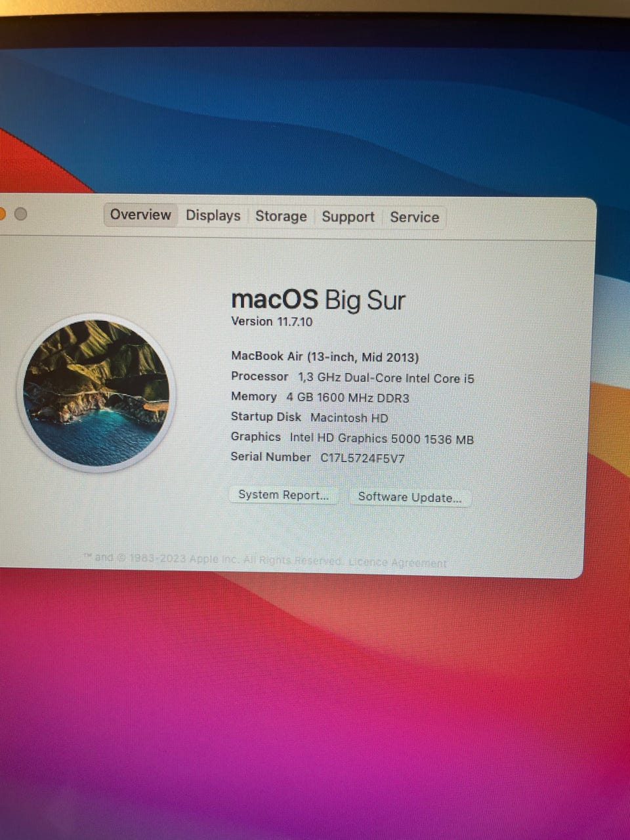Click the Version 11.7.10 text
The image size is (630, 840).
(272, 322)
